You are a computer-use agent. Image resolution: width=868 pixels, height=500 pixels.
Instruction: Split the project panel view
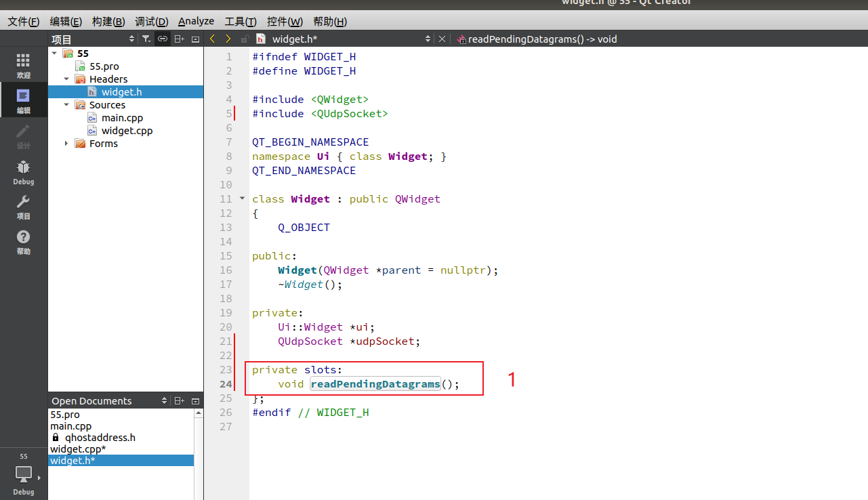click(179, 39)
